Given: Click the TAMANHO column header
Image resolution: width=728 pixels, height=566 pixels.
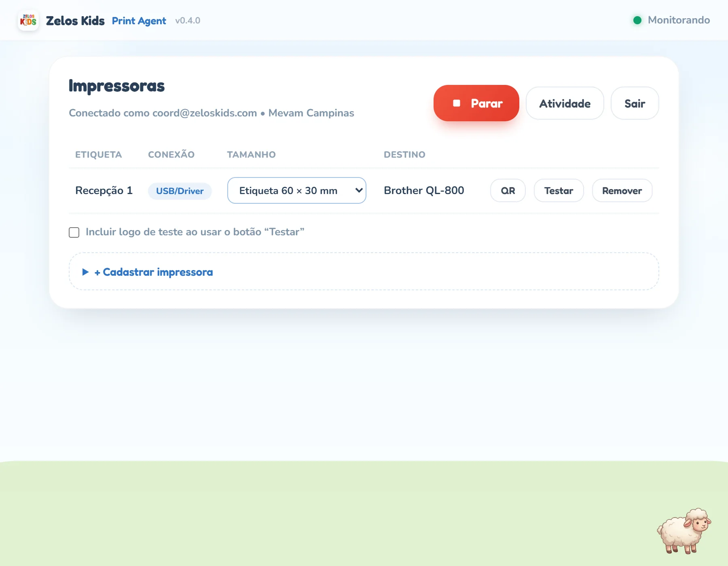Looking at the screenshot, I should [251, 154].
